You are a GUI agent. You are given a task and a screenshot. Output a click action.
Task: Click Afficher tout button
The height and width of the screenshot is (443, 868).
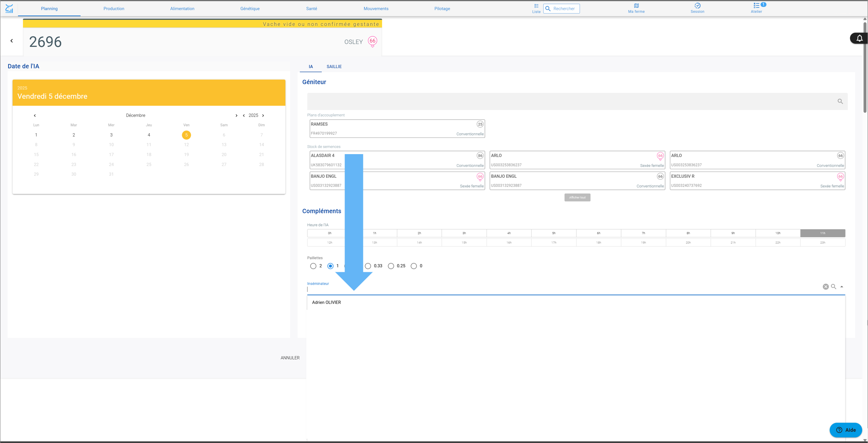click(577, 197)
